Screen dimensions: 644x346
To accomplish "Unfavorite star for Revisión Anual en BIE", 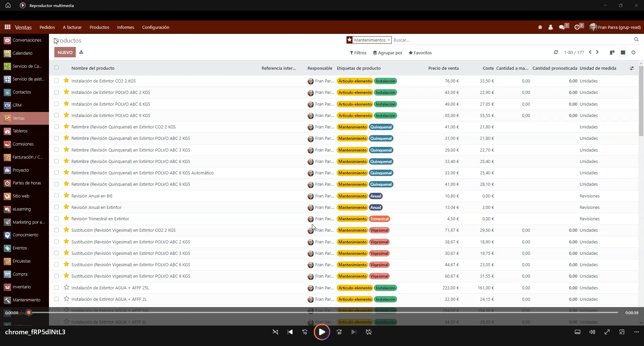I will point(66,196).
